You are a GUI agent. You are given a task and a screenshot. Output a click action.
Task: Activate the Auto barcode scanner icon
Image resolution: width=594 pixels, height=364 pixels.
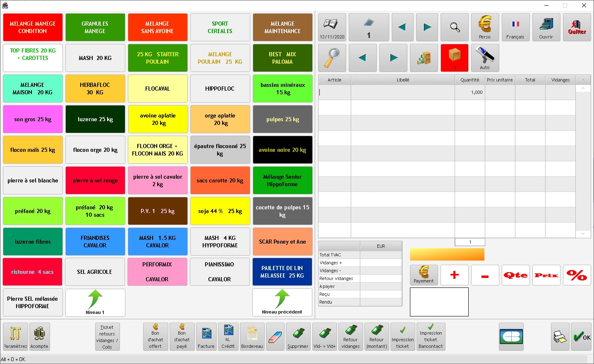pos(485,58)
